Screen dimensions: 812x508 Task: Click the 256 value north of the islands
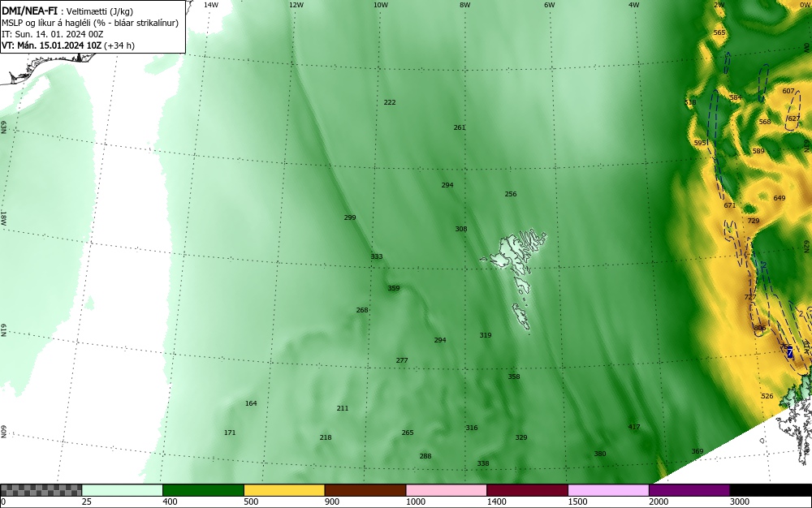tap(511, 194)
